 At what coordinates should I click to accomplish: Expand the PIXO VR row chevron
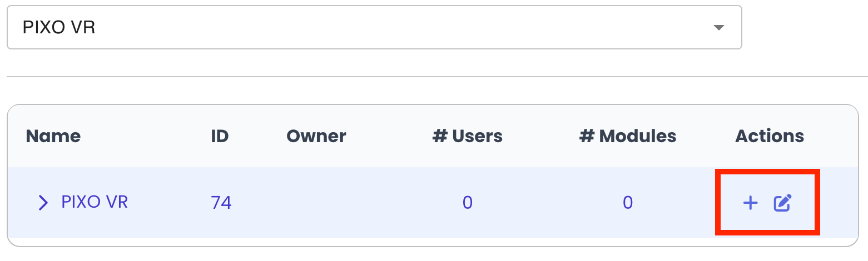click(x=43, y=203)
